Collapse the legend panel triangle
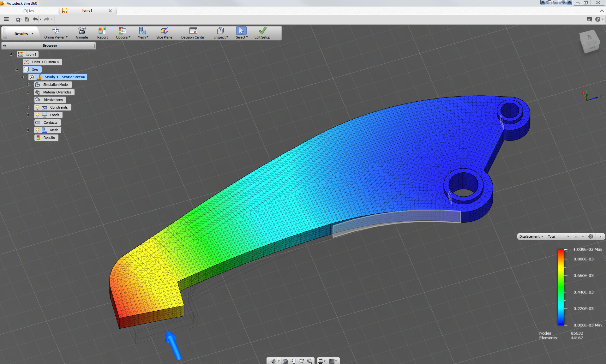The image size is (606, 364). click(600, 236)
